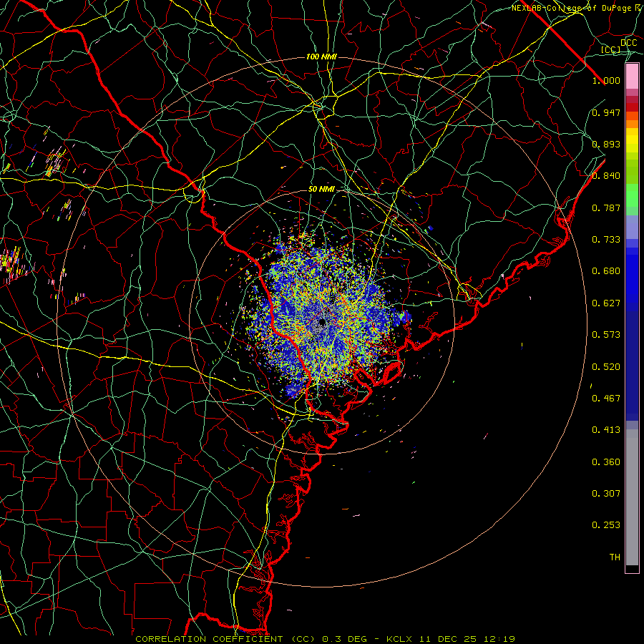Select the 0.627 scale value
Image resolution: width=644 pixels, height=644 pixels.
(x=606, y=303)
